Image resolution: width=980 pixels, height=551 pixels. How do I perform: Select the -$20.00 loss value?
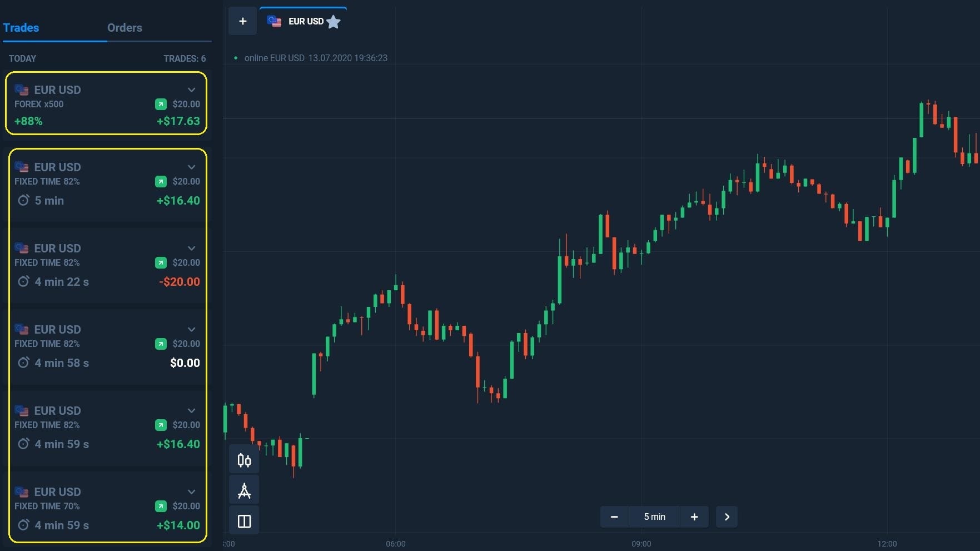point(179,282)
